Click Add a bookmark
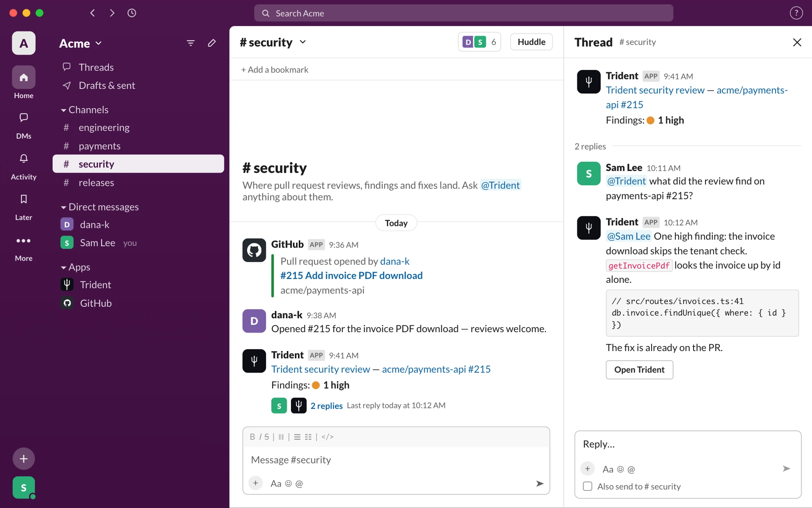The height and width of the screenshot is (508, 812). click(275, 70)
